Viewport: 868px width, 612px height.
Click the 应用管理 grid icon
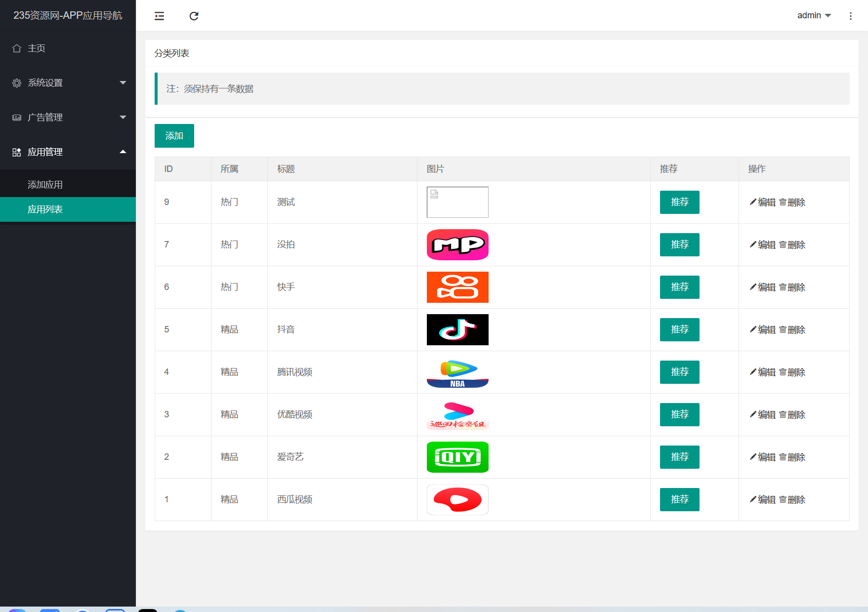(17, 152)
